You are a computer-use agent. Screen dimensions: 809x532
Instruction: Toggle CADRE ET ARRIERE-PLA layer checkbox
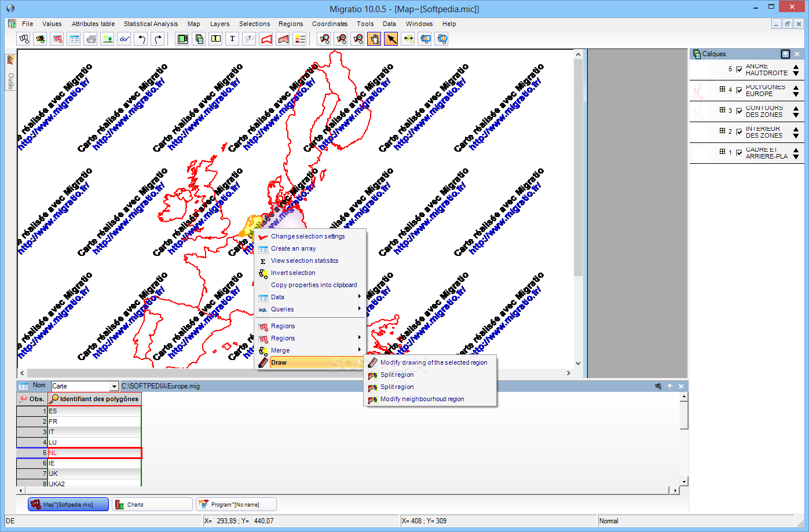(739, 153)
